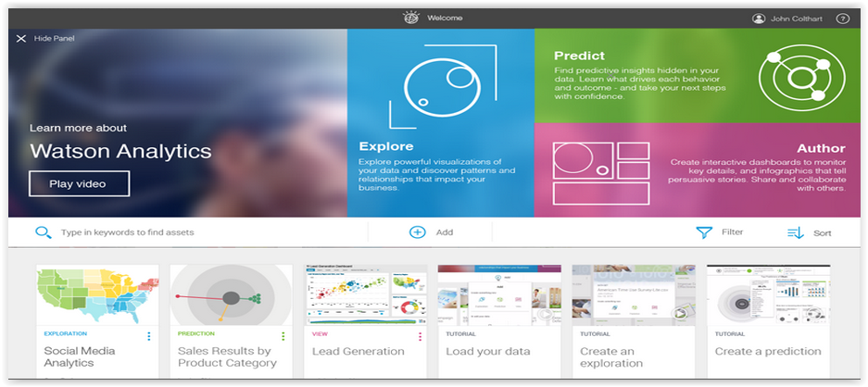Click the Load your data title
Screen dimensions: 868x387
point(488,351)
